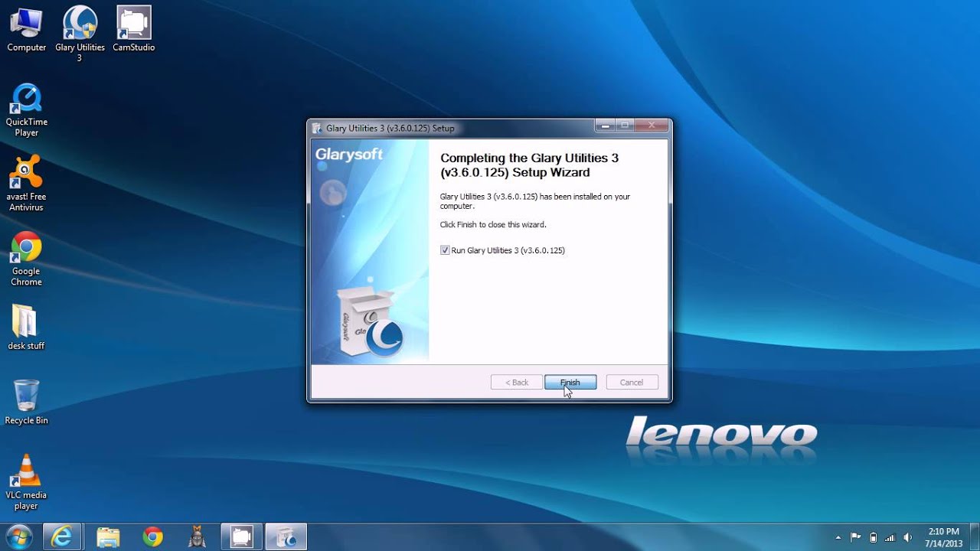This screenshot has height=551, width=980.
Task: Open the volume speaker icon in the tray
Action: tap(908, 537)
